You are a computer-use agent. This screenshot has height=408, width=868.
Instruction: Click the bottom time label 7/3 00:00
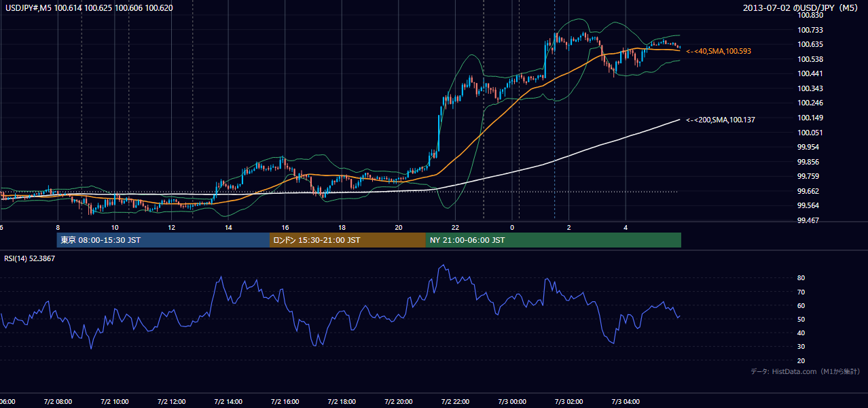point(512,401)
